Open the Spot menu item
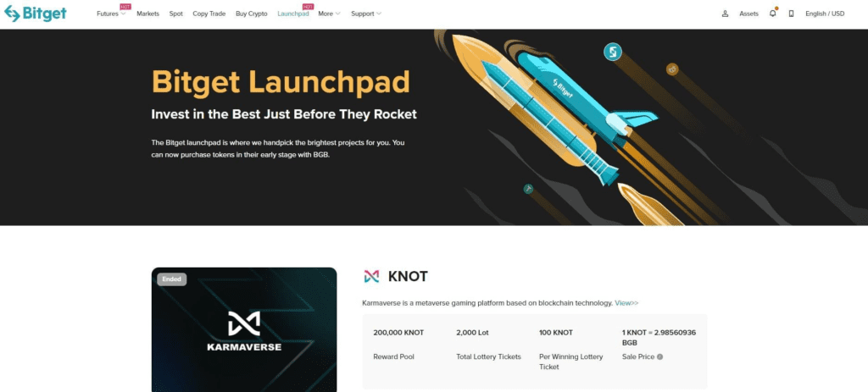This screenshot has height=392, width=868. (x=176, y=14)
